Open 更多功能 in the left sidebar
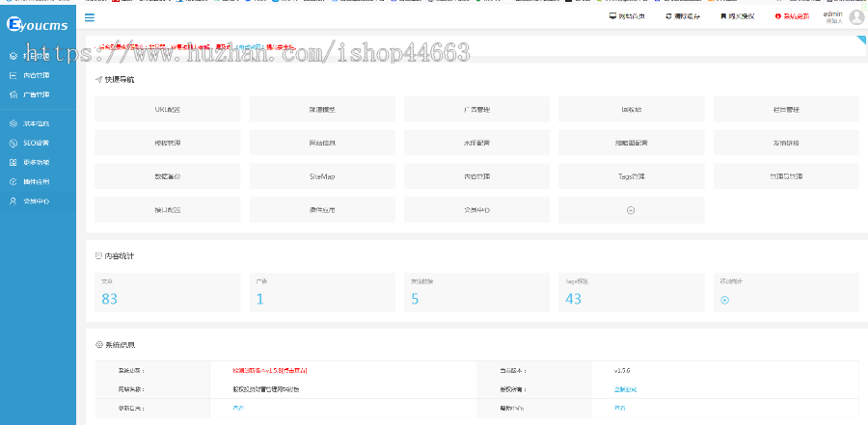This screenshot has width=868, height=425. 36,162
